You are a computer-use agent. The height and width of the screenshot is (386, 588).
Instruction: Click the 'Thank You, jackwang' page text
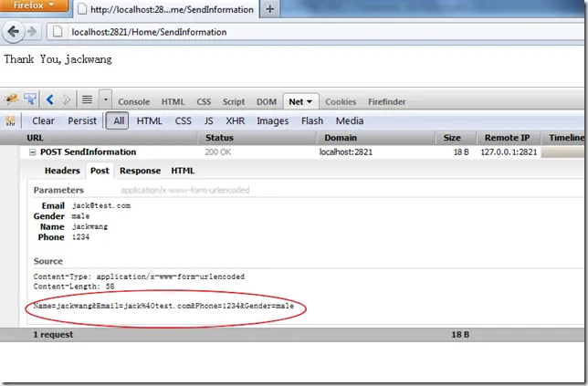tap(58, 59)
